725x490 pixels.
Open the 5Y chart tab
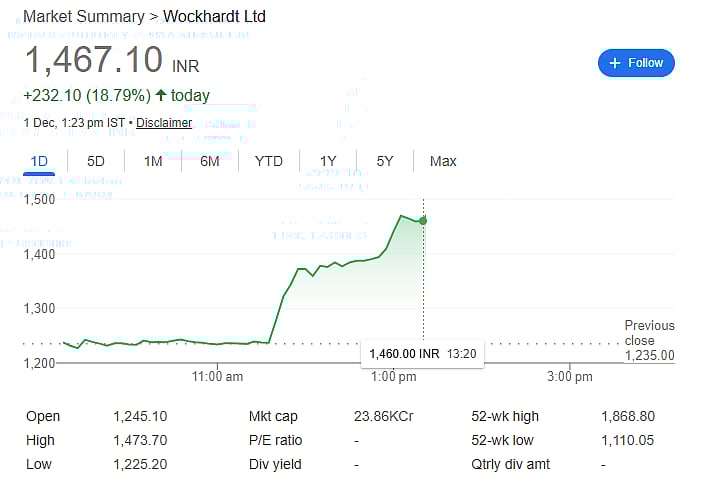[x=385, y=161]
